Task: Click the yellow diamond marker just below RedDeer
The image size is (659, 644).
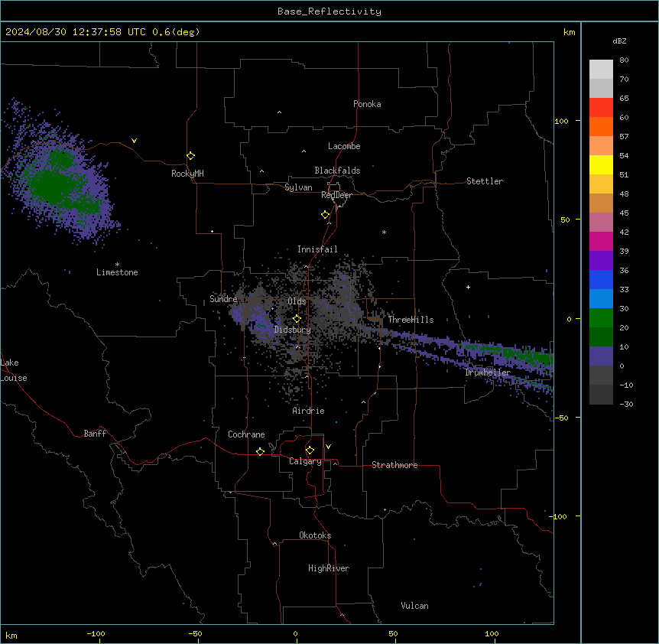Action: click(x=326, y=215)
